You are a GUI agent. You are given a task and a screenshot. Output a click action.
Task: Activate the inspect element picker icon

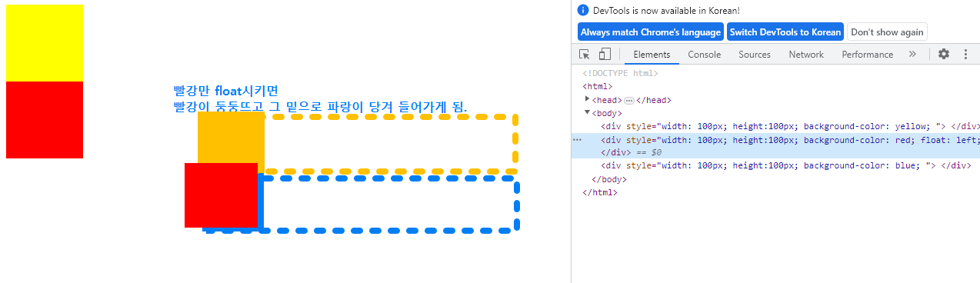click(x=585, y=55)
